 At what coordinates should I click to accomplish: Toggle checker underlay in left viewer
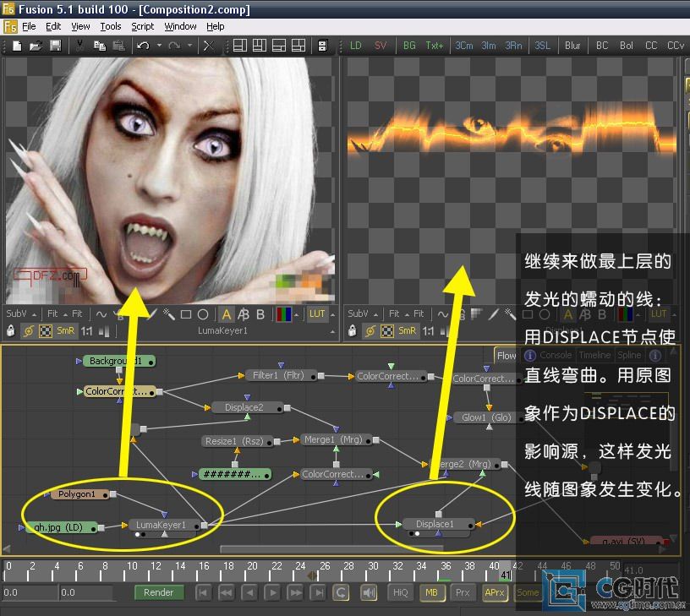[46, 330]
